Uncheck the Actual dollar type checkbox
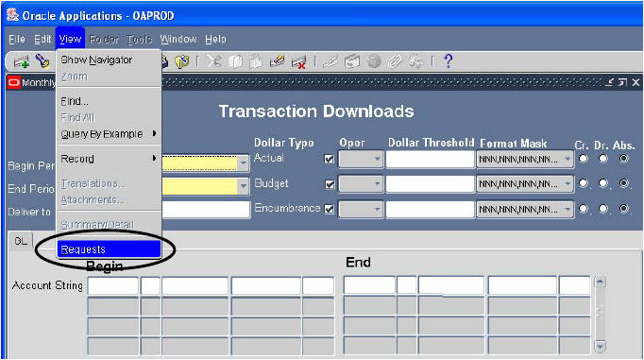The height and width of the screenshot is (360, 644). (329, 159)
